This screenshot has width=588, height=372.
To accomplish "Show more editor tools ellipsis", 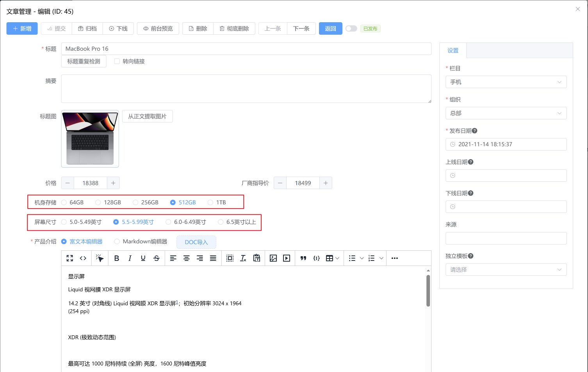I will (395, 258).
